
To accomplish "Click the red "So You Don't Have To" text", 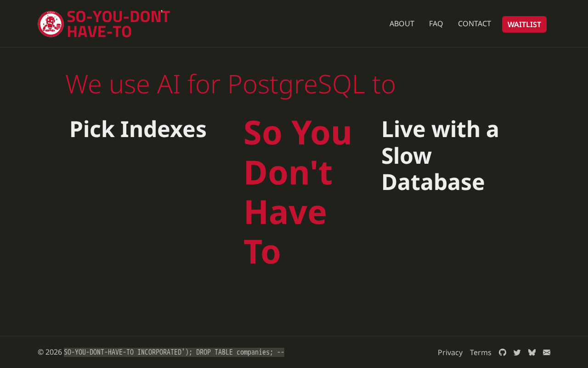I will [x=298, y=192].
